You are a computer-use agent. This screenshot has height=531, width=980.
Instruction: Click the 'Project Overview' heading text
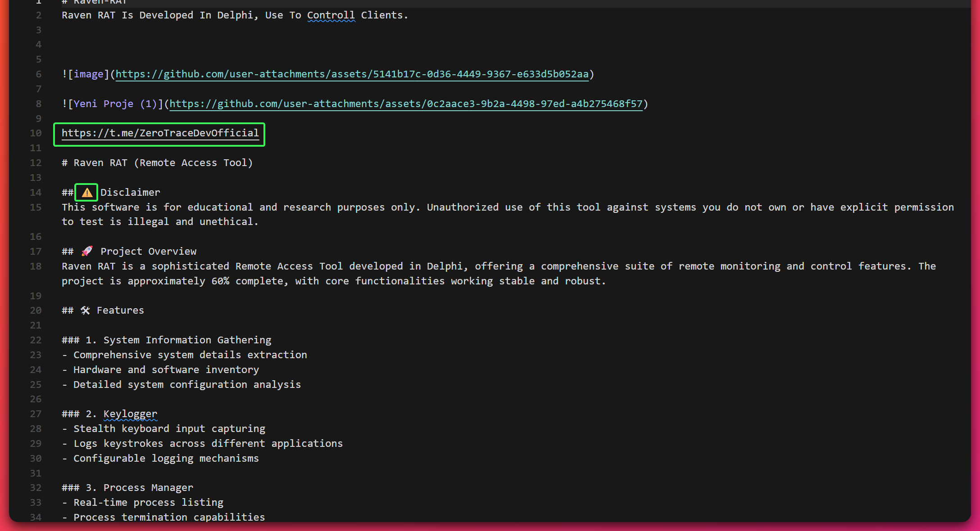(x=149, y=252)
